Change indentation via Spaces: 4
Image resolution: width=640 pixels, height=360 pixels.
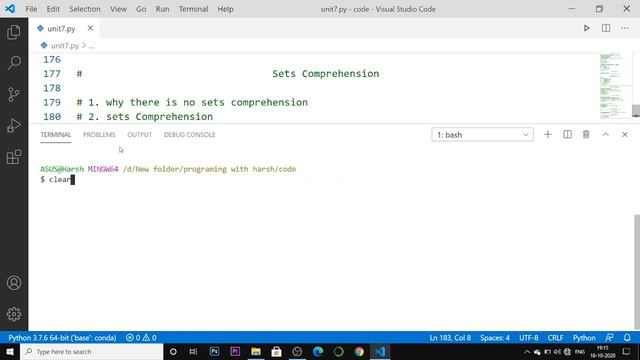495,338
